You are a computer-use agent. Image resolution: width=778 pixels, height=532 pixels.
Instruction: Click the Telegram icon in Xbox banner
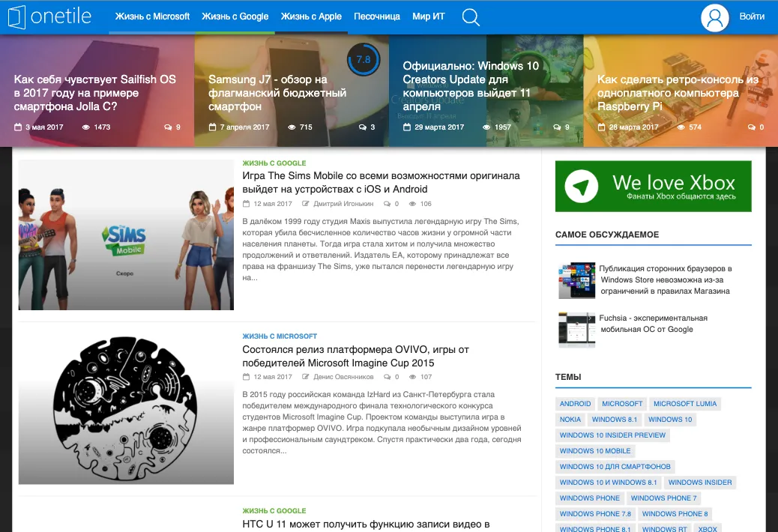[x=582, y=187]
